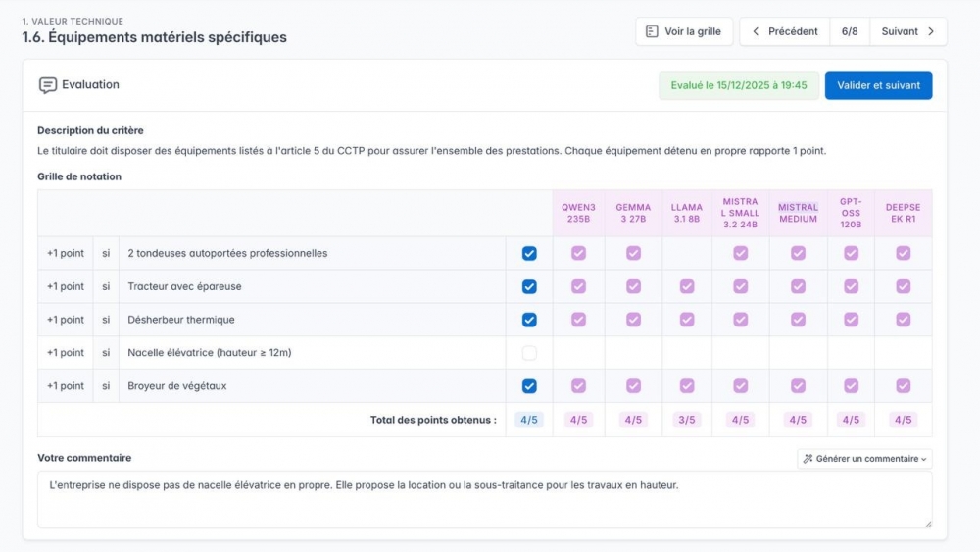The image size is (980, 552).
Task: Click Qwen3 235B checkbox in tondeuses row
Action: pyautogui.click(x=579, y=253)
